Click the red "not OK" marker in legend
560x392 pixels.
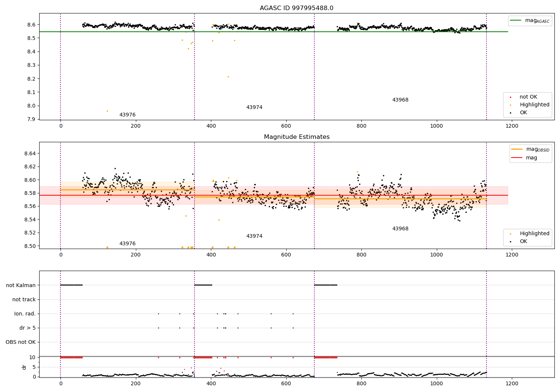[510, 97]
